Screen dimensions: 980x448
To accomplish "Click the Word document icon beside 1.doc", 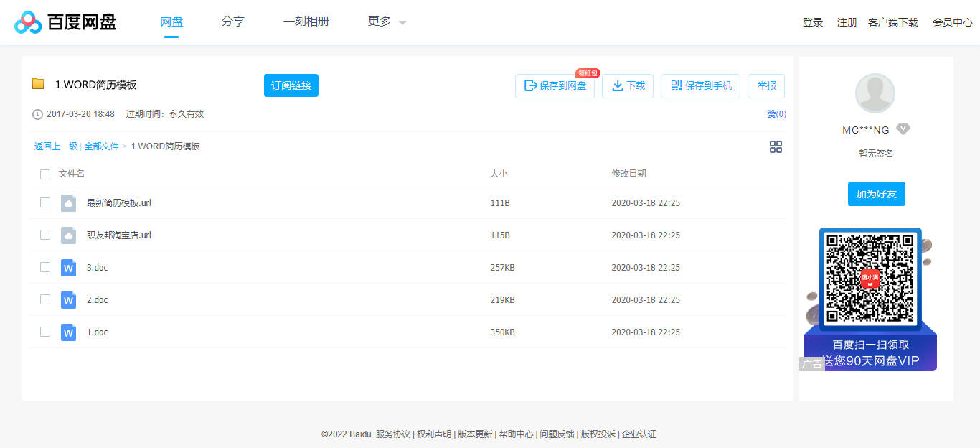I will pyautogui.click(x=68, y=332).
